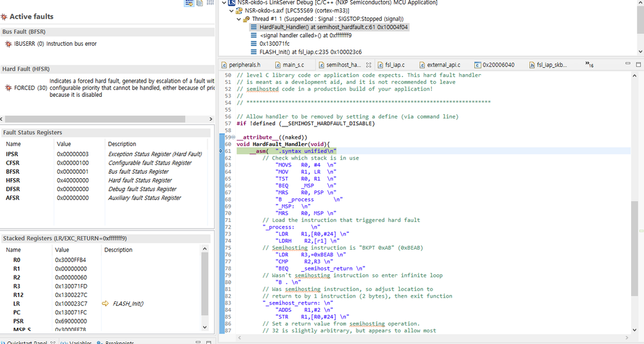Click Description column header in Fault Status Registers

(122, 144)
